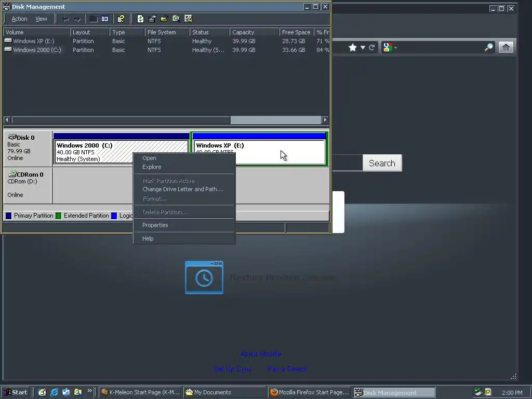Choose Properties from the context menu
The image size is (532, 399).
tap(155, 225)
